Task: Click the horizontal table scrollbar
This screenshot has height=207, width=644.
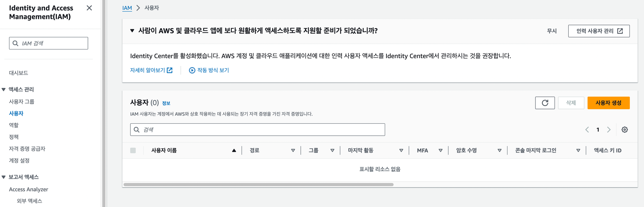Action: coord(259,184)
